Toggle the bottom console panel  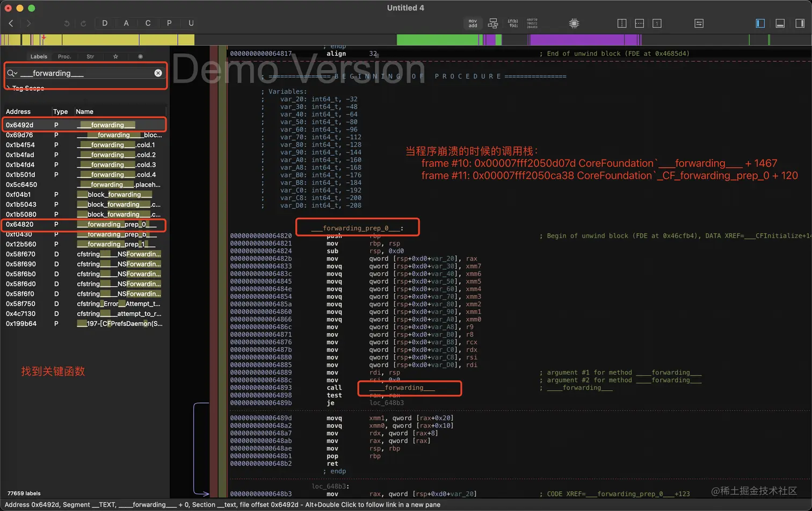(x=780, y=24)
